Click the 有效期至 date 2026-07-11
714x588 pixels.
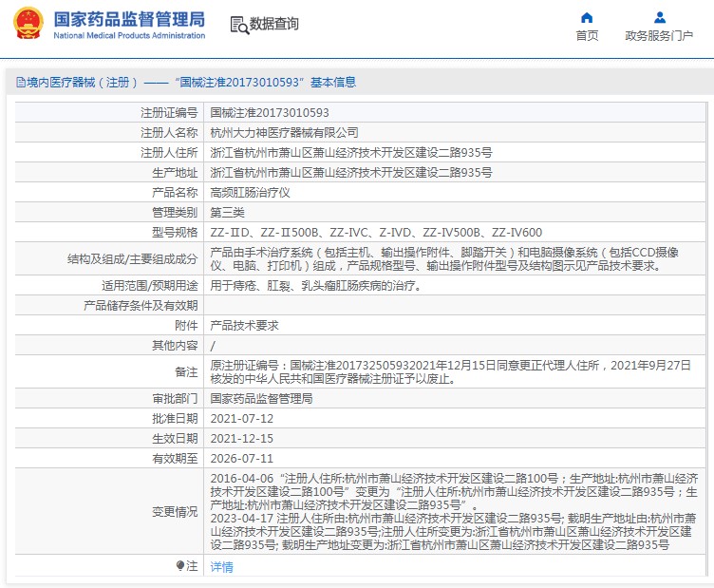coord(241,458)
